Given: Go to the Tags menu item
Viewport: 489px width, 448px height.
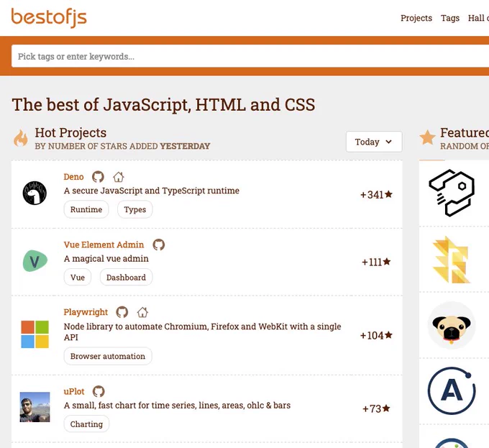Looking at the screenshot, I should [x=450, y=18].
